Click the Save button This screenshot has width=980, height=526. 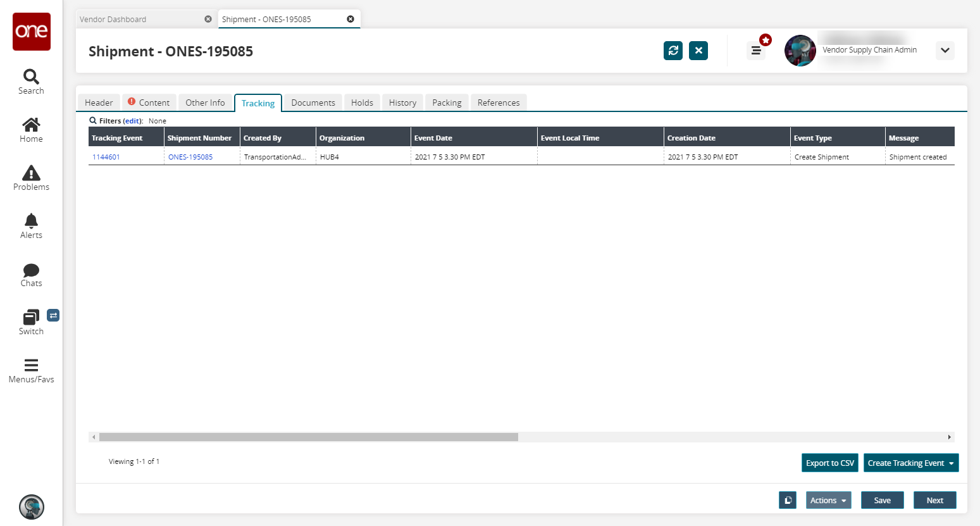point(883,500)
